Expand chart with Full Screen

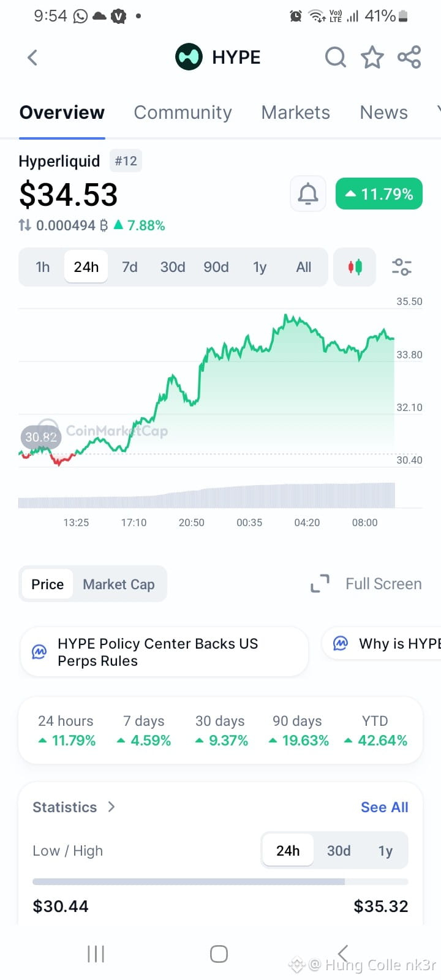pos(366,584)
